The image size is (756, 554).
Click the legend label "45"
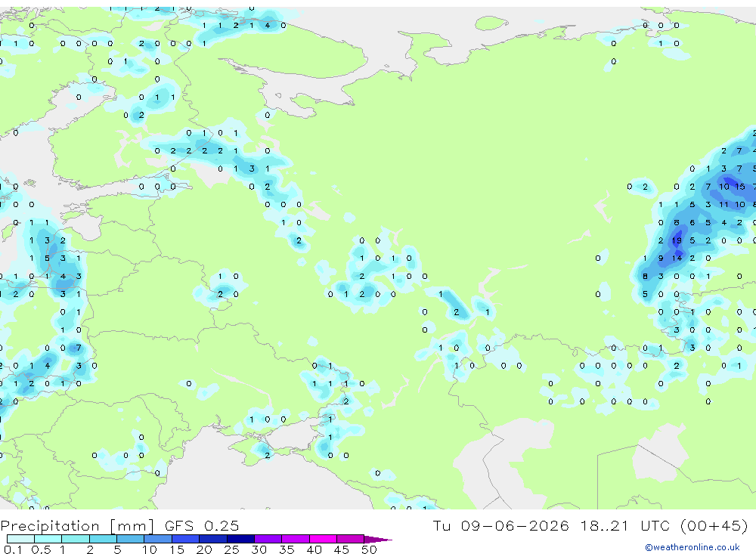(342, 549)
